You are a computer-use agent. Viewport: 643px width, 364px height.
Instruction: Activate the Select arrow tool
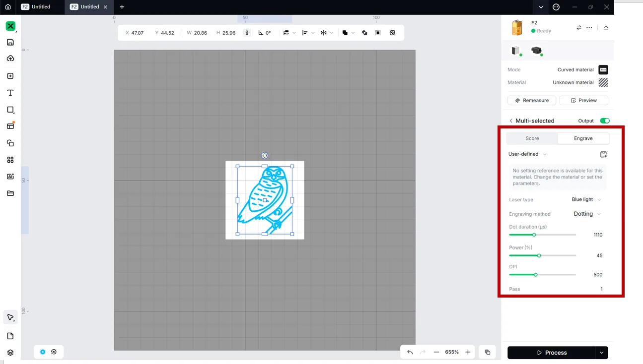coord(10,317)
